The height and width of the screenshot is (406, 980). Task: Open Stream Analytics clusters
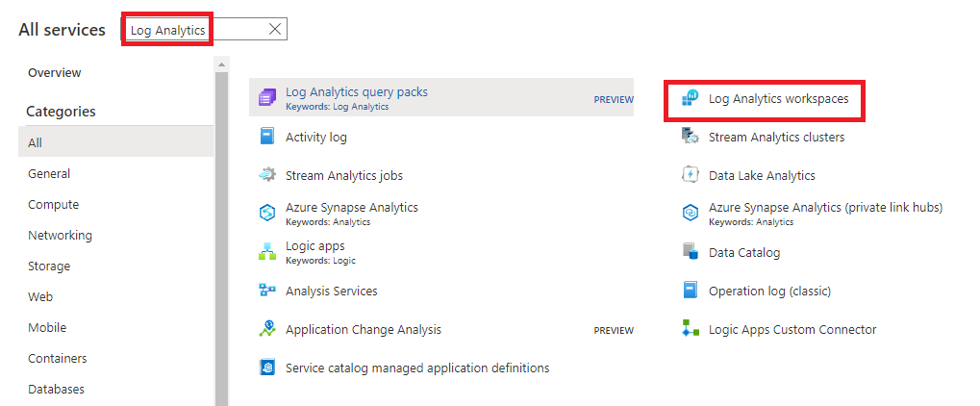[777, 137]
